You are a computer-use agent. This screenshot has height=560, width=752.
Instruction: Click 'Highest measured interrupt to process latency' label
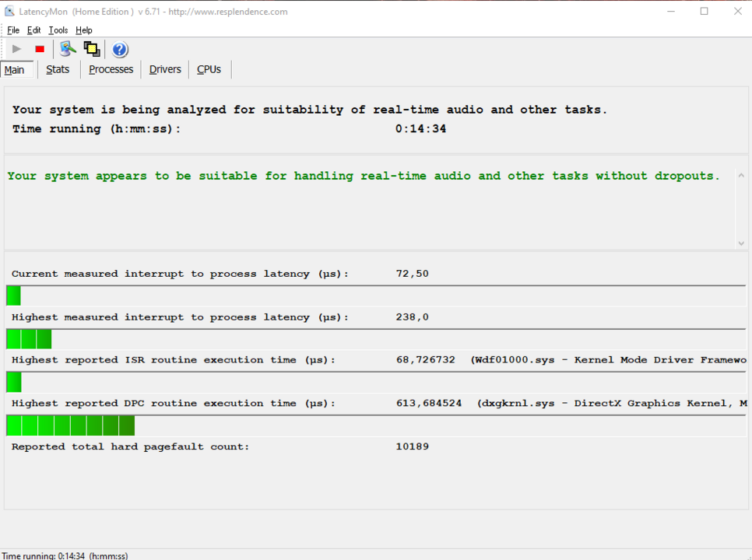181,317
